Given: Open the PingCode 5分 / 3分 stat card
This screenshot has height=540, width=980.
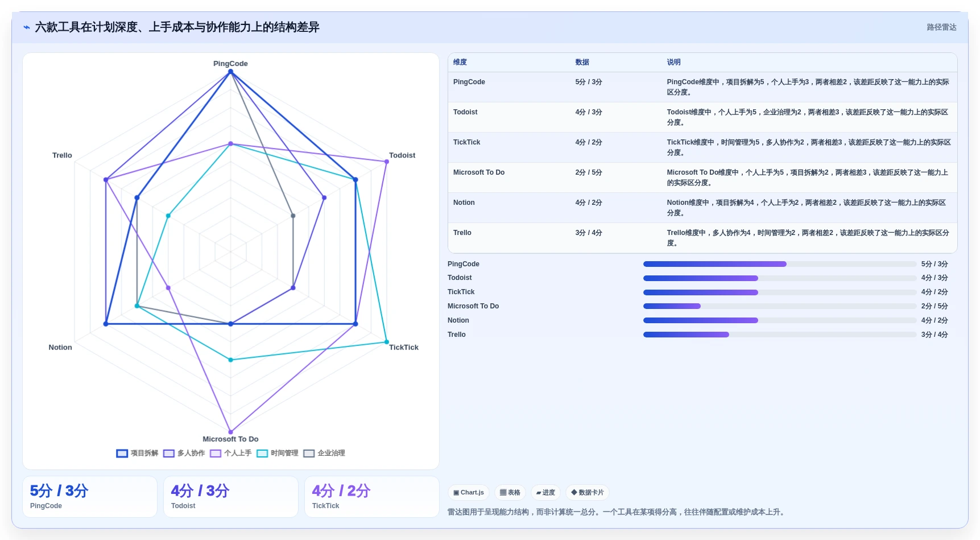Looking at the screenshot, I should point(90,497).
